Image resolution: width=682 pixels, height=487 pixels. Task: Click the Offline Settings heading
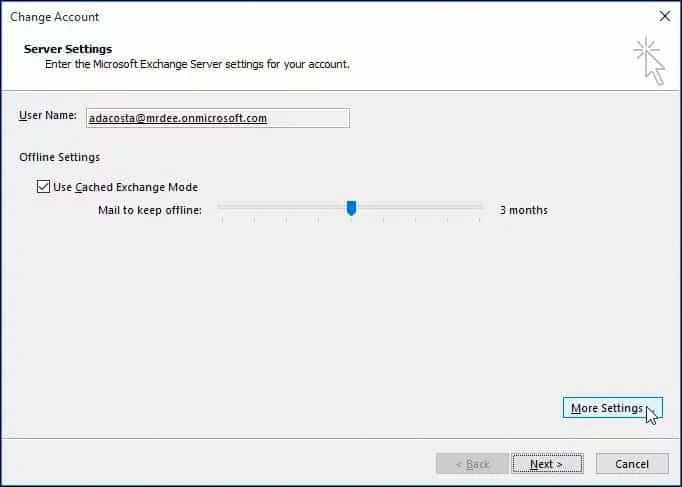[60, 157]
